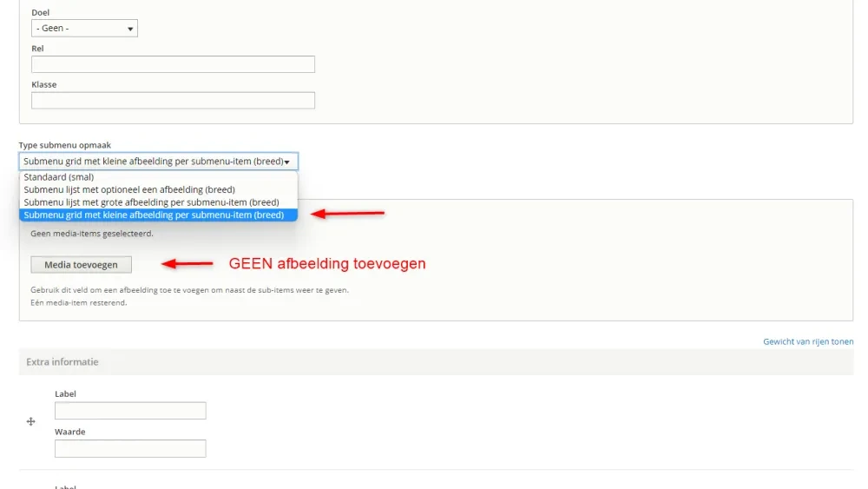Screen dimensions: 868x489
Task: Open the Type submenu opmaak dropdown
Action: point(158,162)
